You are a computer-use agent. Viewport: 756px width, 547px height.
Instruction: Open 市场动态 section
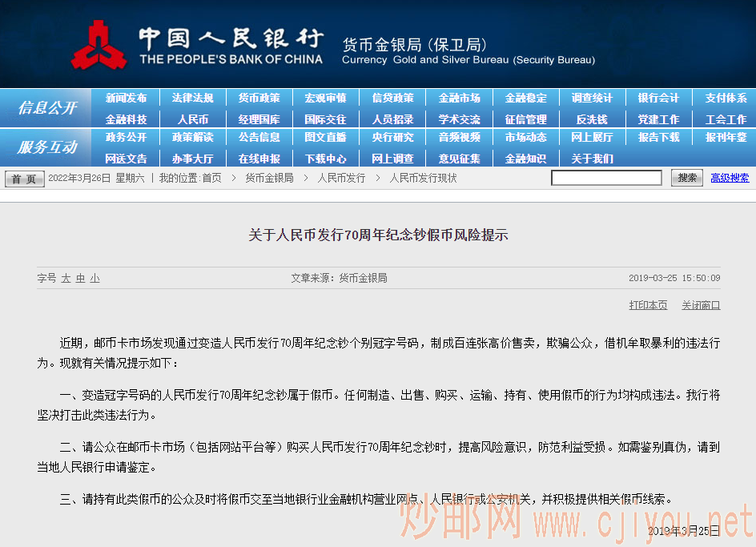[525, 137]
